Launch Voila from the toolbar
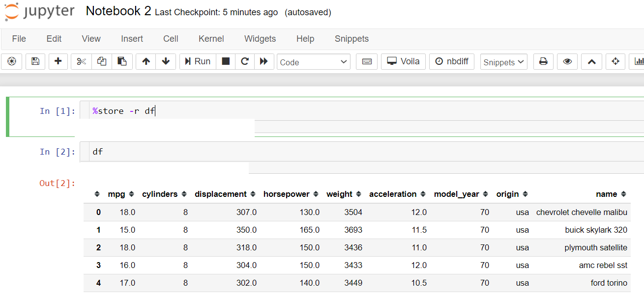Screen dimensions: 644x295 point(403,61)
